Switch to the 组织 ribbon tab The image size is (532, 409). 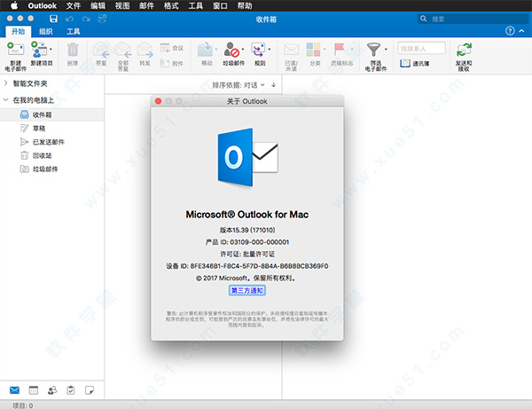coord(46,32)
